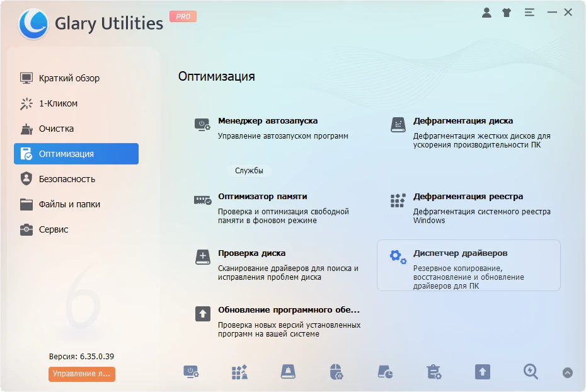Click the orange Управление л... button

81,374
